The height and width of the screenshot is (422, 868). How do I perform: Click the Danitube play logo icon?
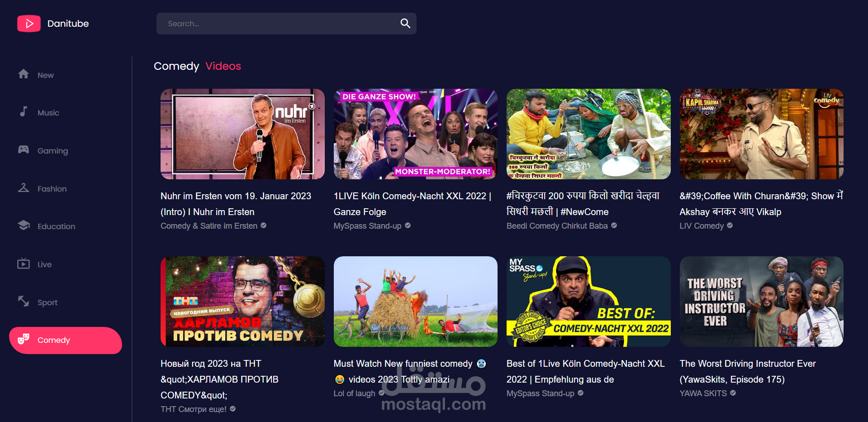tap(29, 24)
